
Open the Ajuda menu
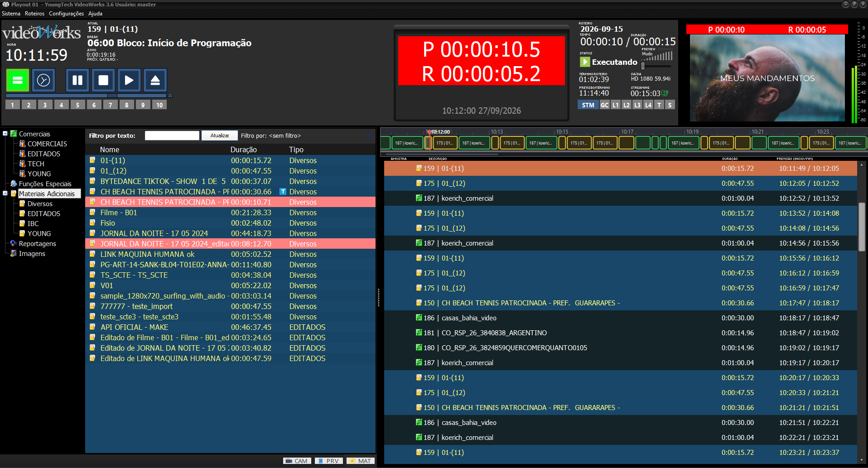(95, 14)
